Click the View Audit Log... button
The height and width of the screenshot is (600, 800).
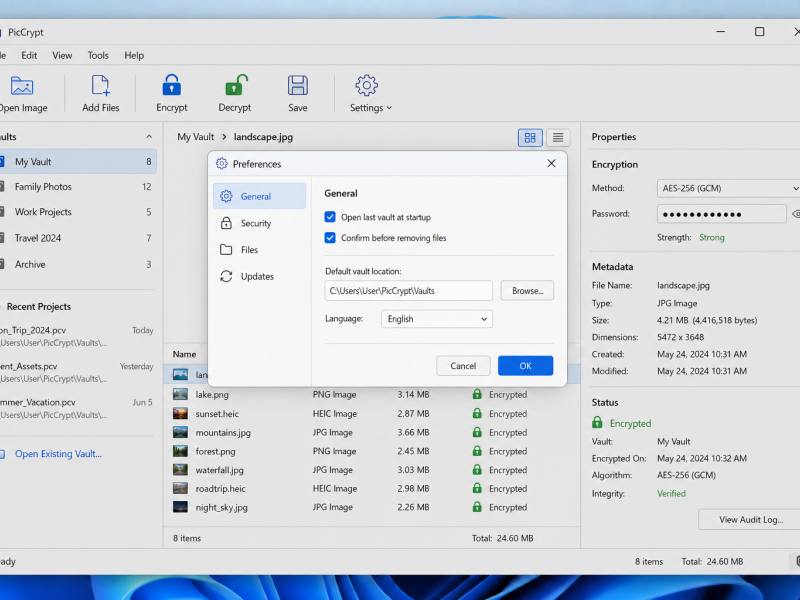pyautogui.click(x=751, y=519)
